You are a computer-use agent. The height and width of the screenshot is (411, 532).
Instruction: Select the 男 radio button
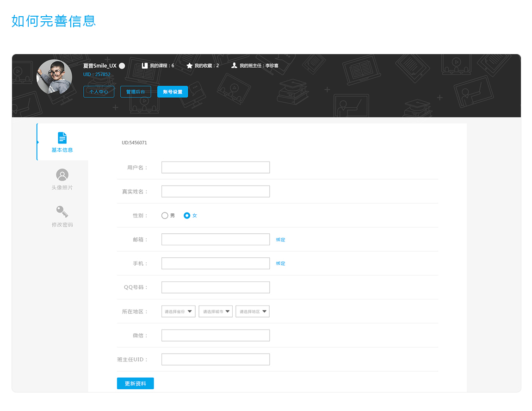165,216
